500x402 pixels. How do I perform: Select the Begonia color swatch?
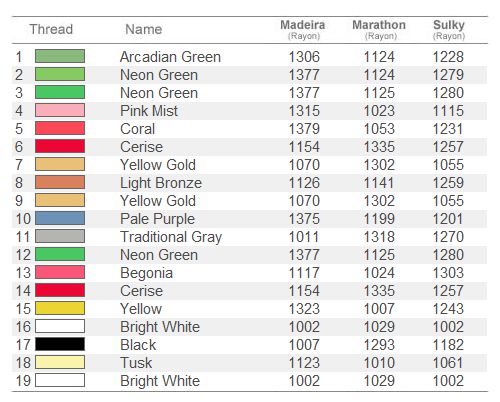click(60, 272)
